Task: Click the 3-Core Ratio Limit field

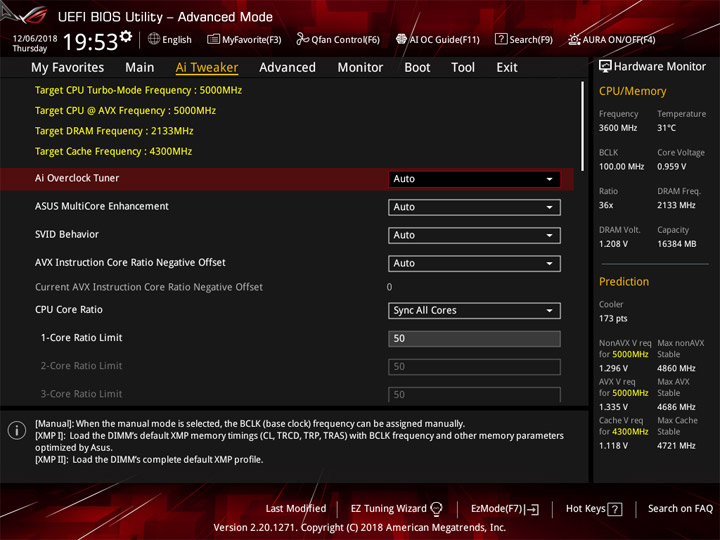Action: coord(474,394)
